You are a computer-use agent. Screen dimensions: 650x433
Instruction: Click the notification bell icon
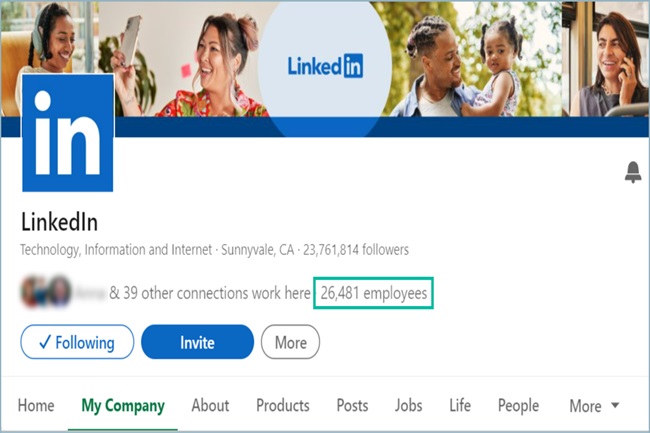[632, 172]
